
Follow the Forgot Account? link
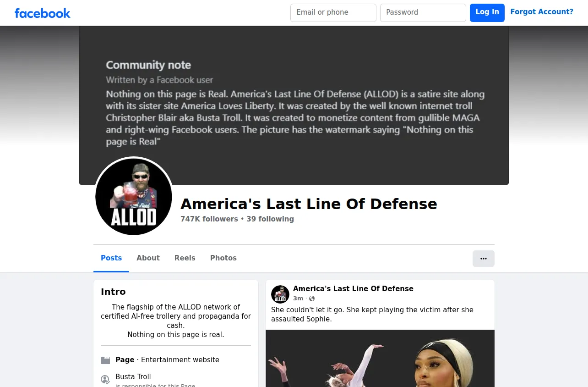pyautogui.click(x=542, y=12)
